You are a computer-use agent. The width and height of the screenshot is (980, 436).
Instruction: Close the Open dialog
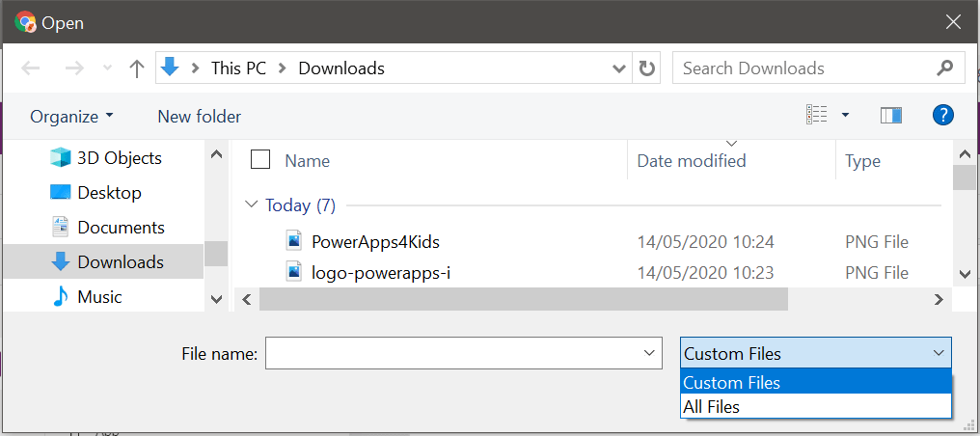pyautogui.click(x=954, y=22)
